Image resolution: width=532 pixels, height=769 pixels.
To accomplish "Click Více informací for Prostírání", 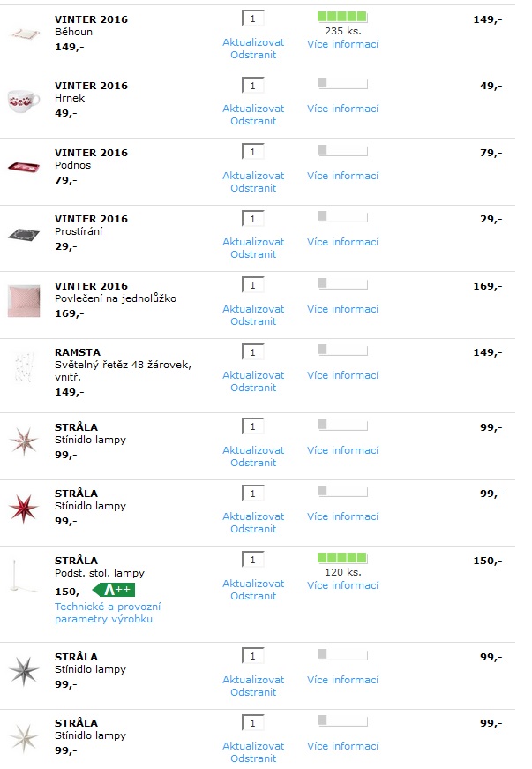I will [x=343, y=242].
